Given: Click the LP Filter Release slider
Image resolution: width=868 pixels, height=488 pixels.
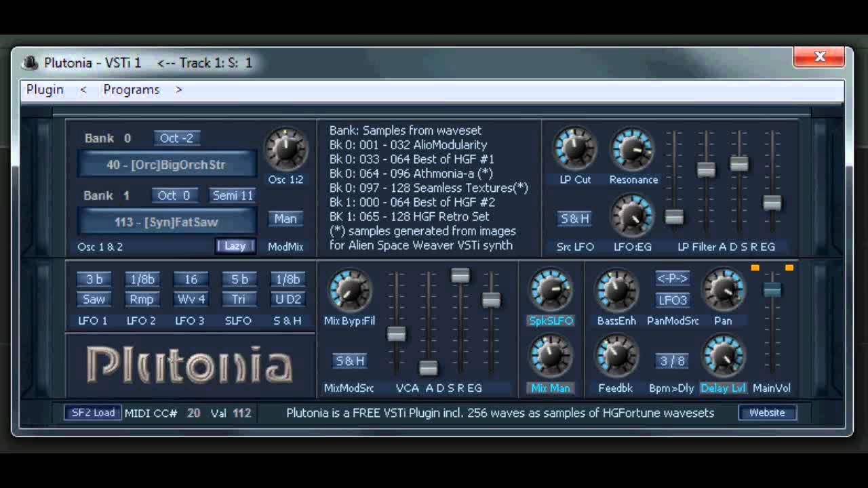Looking at the screenshot, I should click(x=772, y=202).
